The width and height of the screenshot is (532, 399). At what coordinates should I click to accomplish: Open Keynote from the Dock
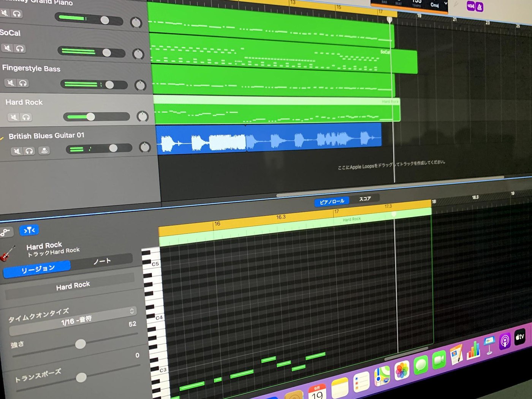pos(489,345)
